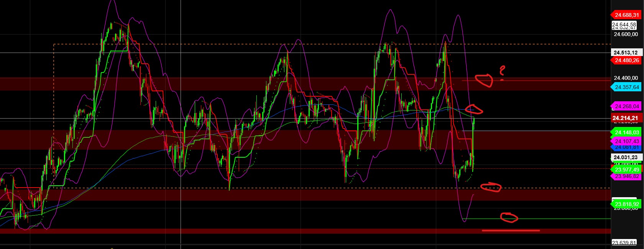Select the white 24.031,23 price label
Screen dimensions: 644x249
(626, 157)
